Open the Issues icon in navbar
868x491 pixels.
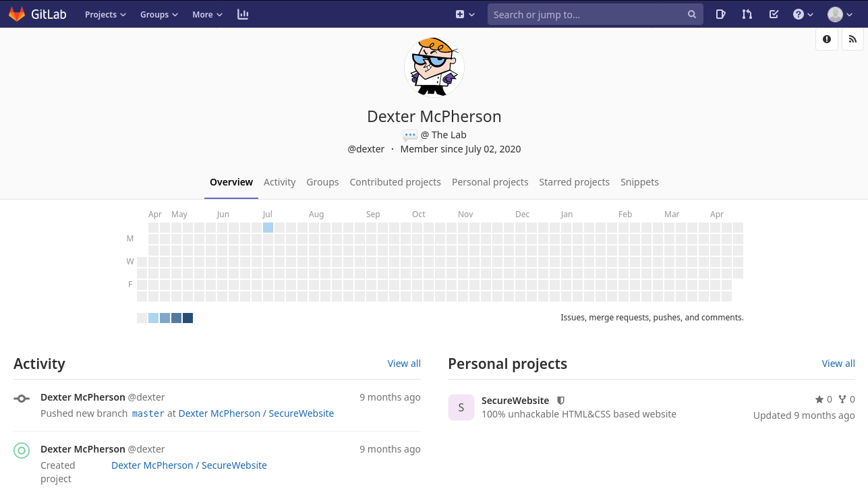pyautogui.click(x=720, y=14)
